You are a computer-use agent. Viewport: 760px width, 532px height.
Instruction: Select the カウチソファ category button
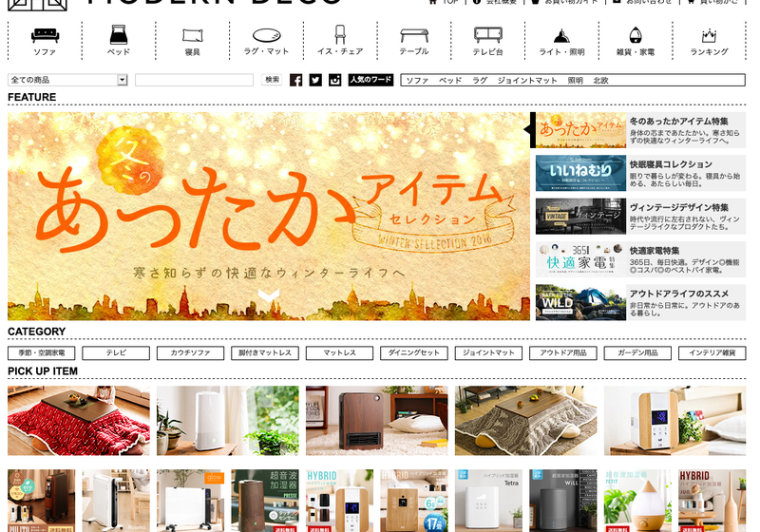(191, 352)
